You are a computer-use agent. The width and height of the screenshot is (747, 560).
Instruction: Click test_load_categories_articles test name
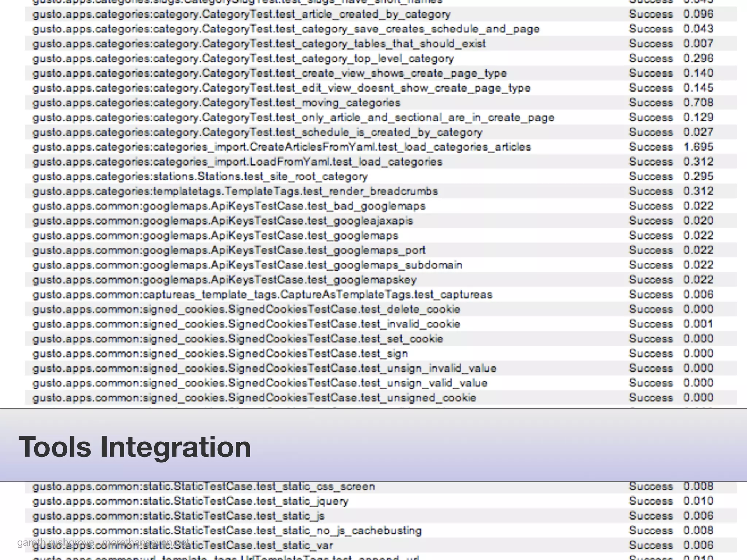tap(282, 147)
